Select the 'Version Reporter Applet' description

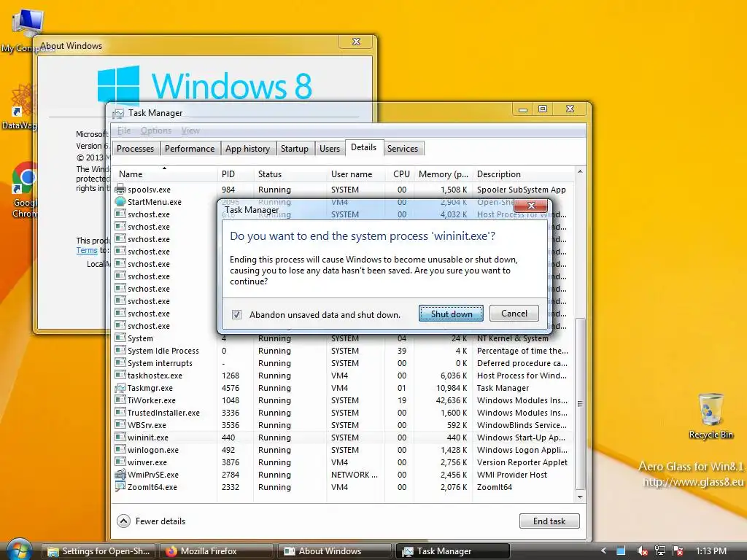522,462
